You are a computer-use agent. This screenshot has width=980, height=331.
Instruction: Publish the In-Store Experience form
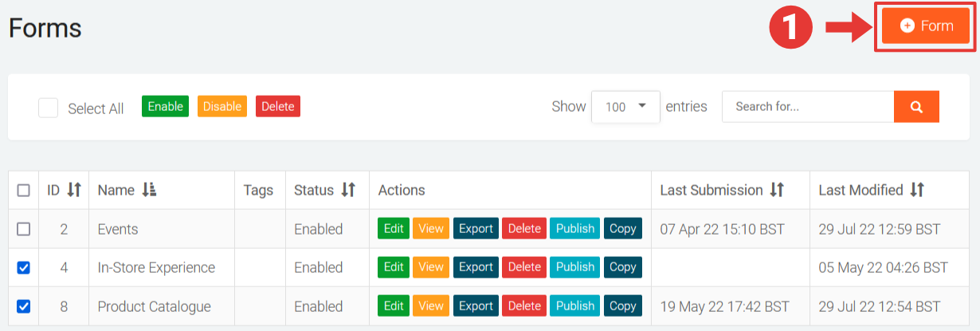click(574, 267)
